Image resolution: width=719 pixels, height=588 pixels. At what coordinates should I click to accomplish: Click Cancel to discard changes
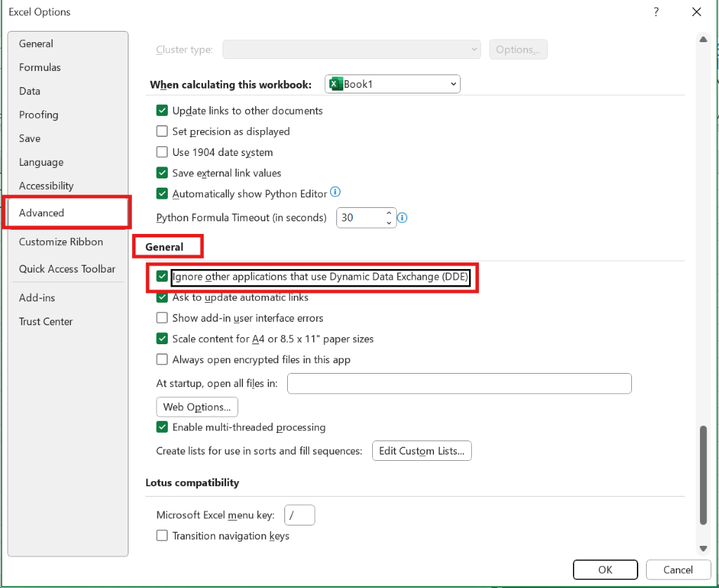678,570
